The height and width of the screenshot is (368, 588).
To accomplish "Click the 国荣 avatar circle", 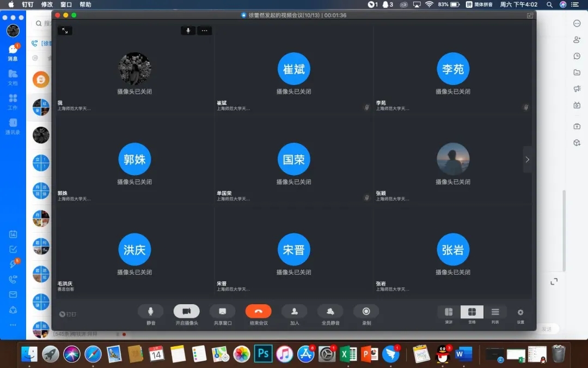I will click(x=294, y=159).
